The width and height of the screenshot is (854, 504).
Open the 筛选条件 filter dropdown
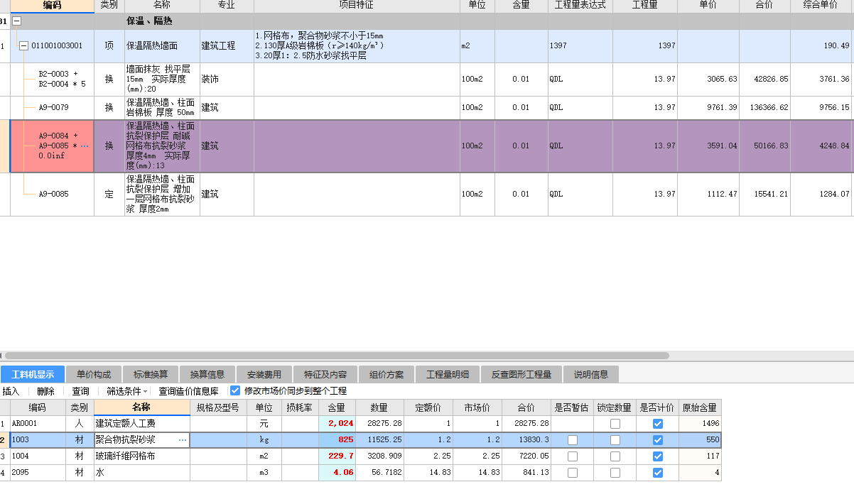coord(127,391)
